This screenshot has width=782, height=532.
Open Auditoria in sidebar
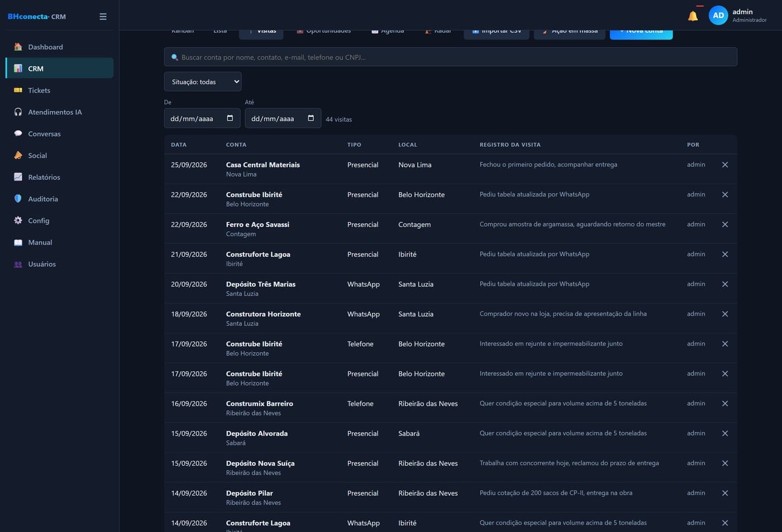tap(59, 199)
